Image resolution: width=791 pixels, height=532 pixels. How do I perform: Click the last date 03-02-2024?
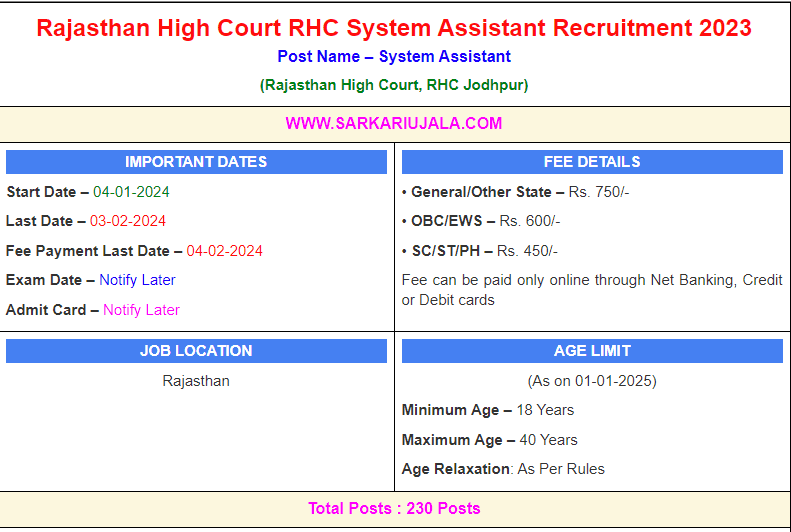coord(128,221)
